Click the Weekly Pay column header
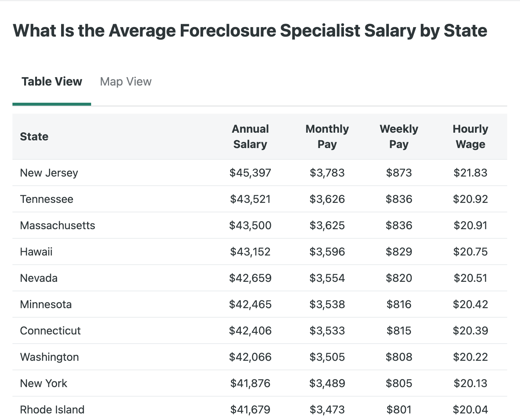 click(399, 137)
